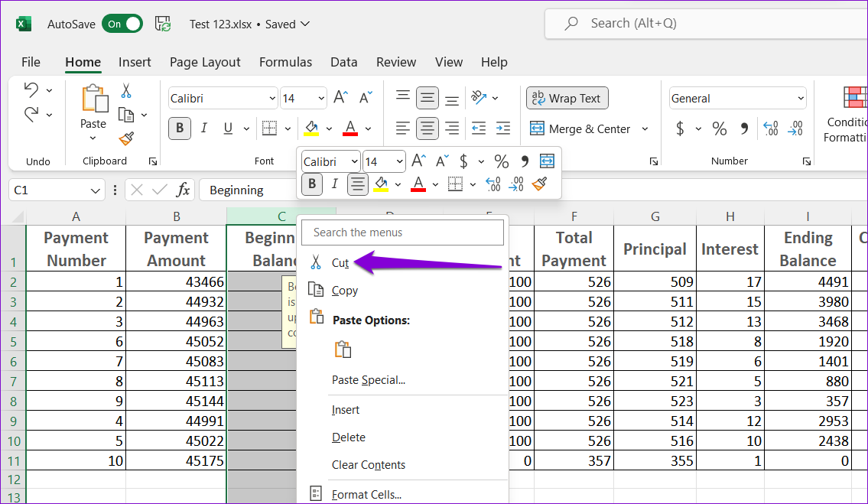Choose Cut from the context menu

click(x=340, y=262)
